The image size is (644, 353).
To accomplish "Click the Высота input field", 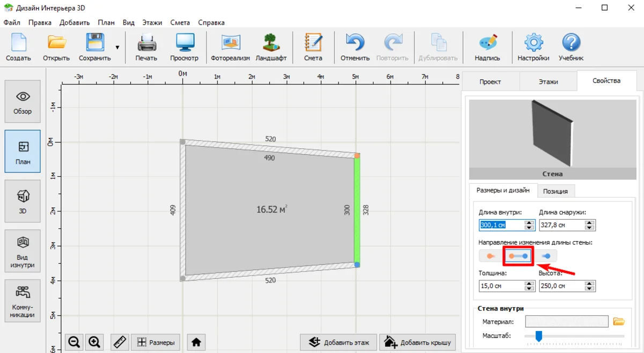I will click(561, 286).
